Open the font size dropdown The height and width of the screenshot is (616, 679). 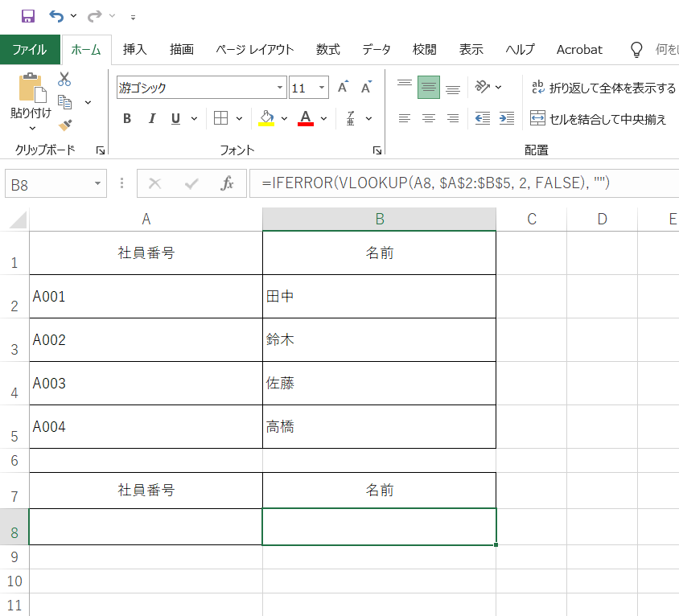322,88
